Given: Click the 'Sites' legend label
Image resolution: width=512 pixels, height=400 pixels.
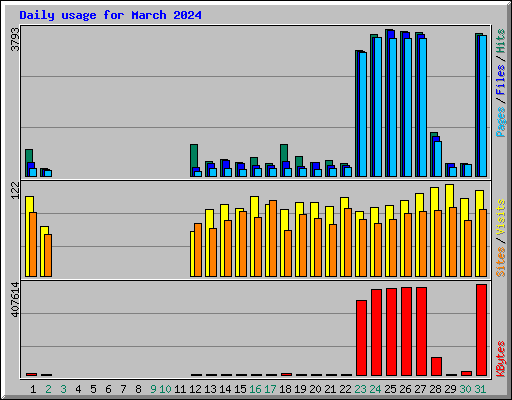Looking at the screenshot, I should coord(501,262).
